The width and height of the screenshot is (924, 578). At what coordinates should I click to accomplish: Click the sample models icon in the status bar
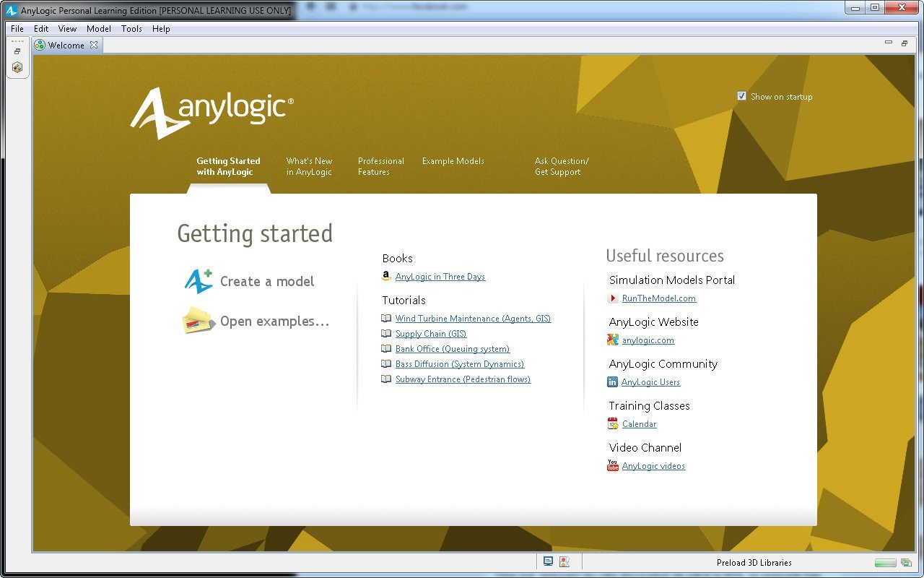(x=565, y=561)
